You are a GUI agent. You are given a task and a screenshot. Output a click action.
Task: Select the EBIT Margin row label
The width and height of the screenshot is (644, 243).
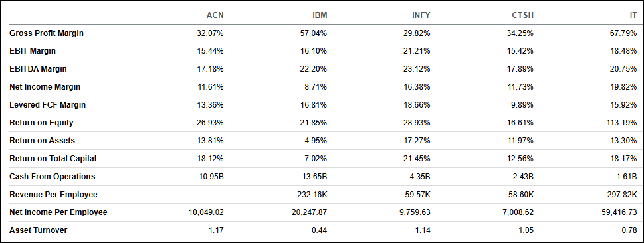click(x=33, y=51)
